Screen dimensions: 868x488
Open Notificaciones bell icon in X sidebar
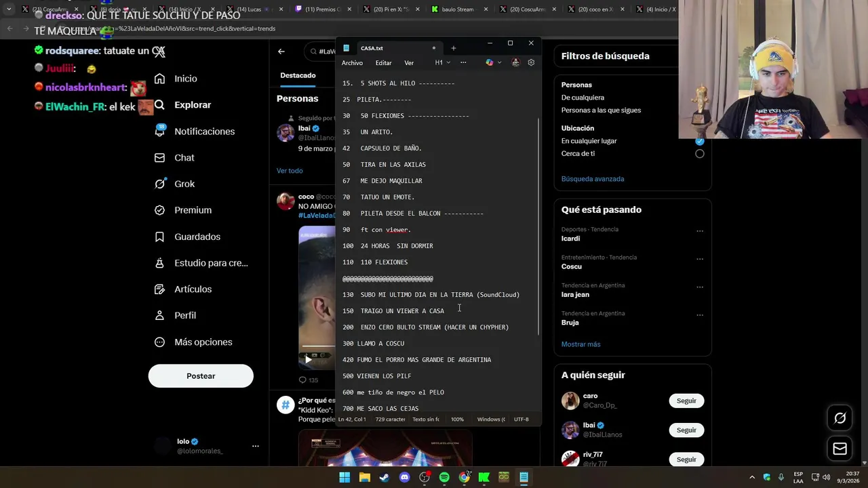coord(159,131)
